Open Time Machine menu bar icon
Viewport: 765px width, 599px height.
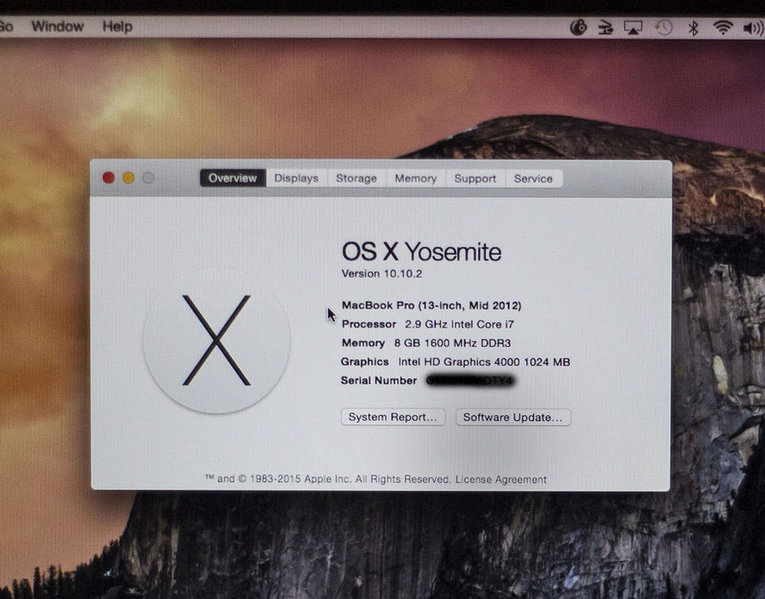[663, 27]
